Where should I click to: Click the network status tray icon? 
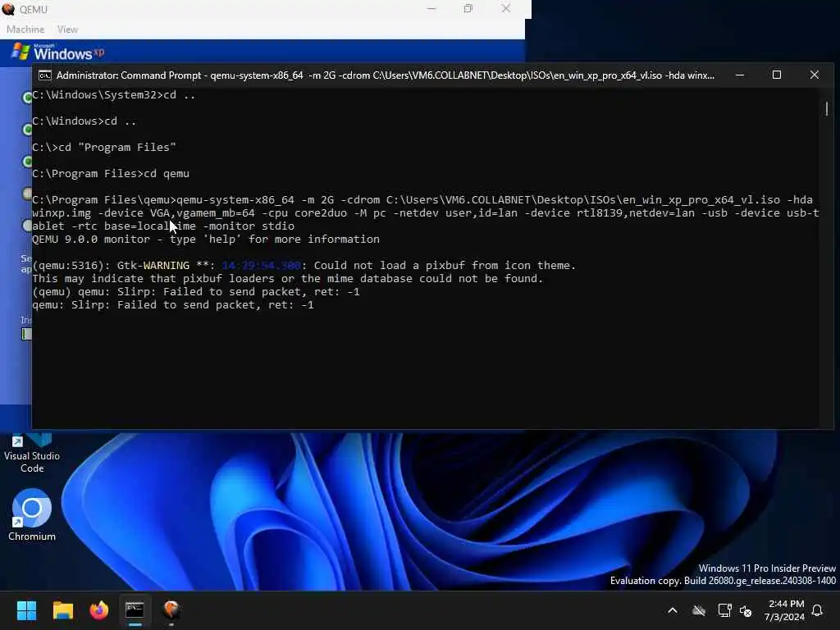click(x=724, y=610)
